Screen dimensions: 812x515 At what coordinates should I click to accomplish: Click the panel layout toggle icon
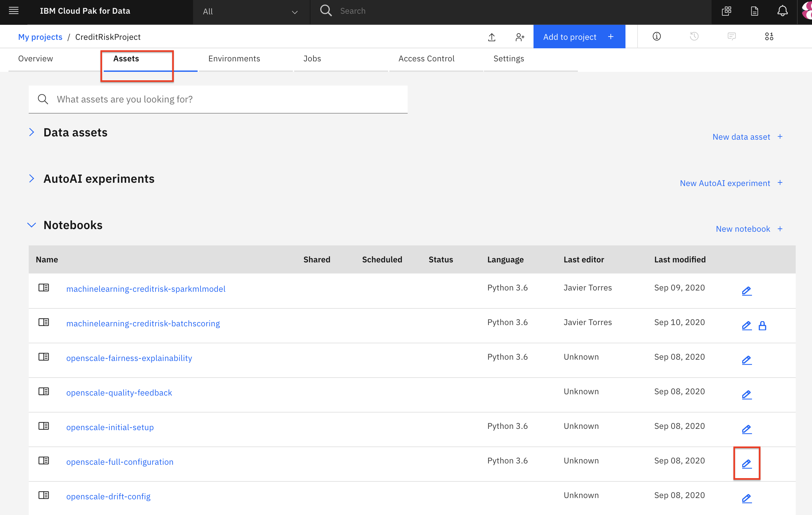(768, 37)
